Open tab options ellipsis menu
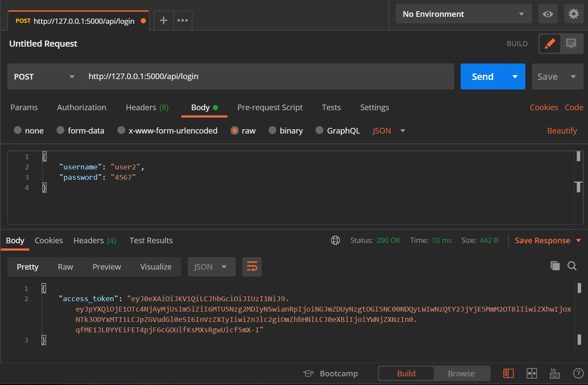Viewport: 588px width, 385px height. pyautogui.click(x=183, y=20)
